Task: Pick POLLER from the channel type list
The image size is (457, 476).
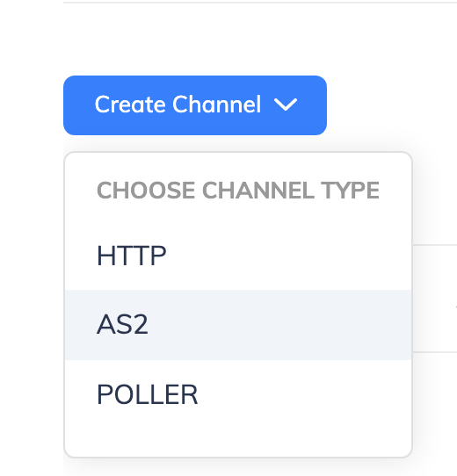Action: (238, 394)
